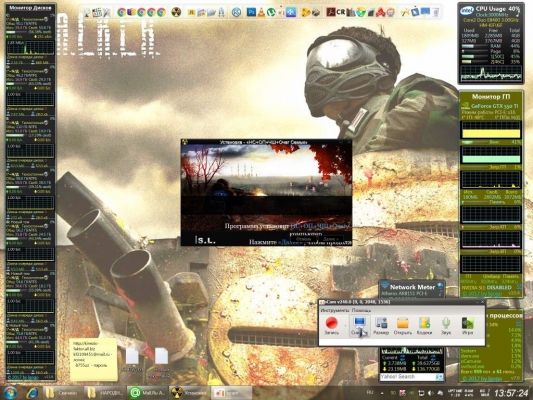Reset the Total traffic counter arrows
The width and height of the screenshot is (533, 400).
coord(433,358)
